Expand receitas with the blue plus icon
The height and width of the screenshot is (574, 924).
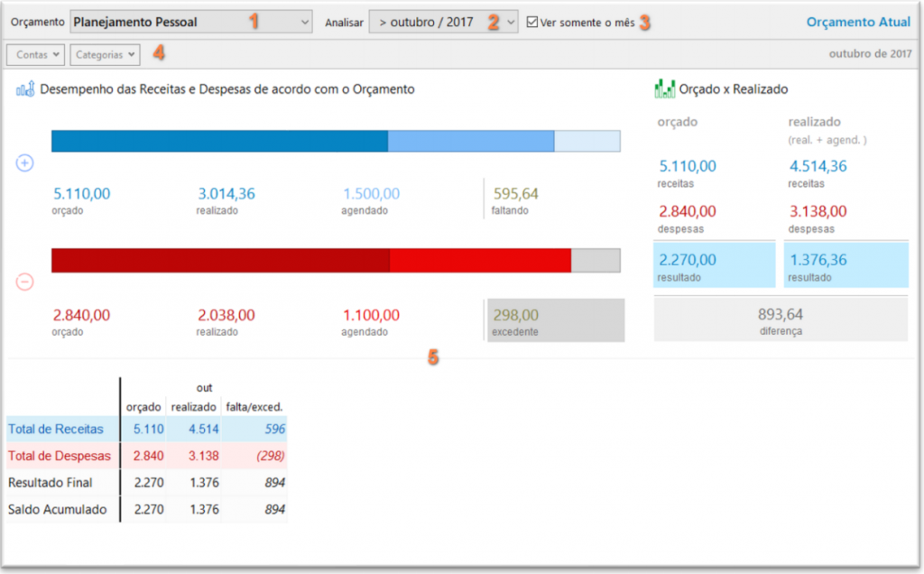25,163
